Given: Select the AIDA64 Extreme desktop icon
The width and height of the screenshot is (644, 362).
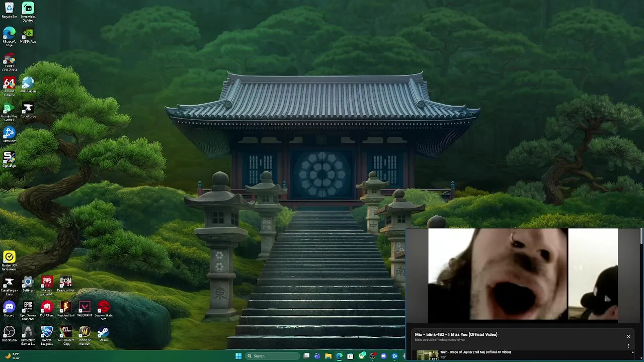Looking at the screenshot, I should coord(9,87).
